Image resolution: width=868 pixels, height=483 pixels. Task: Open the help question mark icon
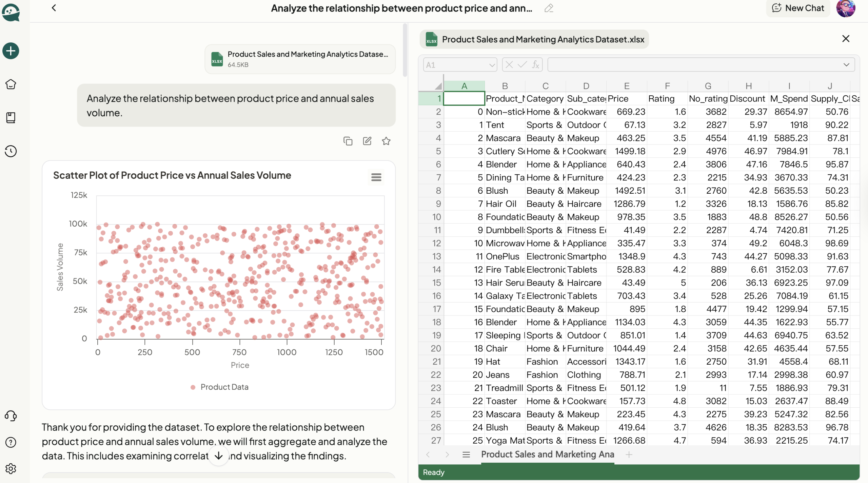pyautogui.click(x=11, y=442)
